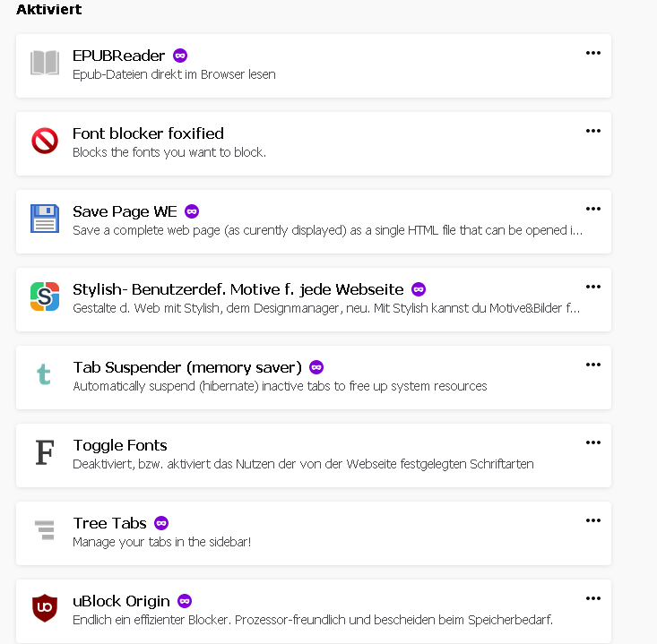Click the uBlock Origin shield icon
657x644 pixels.
point(45,608)
